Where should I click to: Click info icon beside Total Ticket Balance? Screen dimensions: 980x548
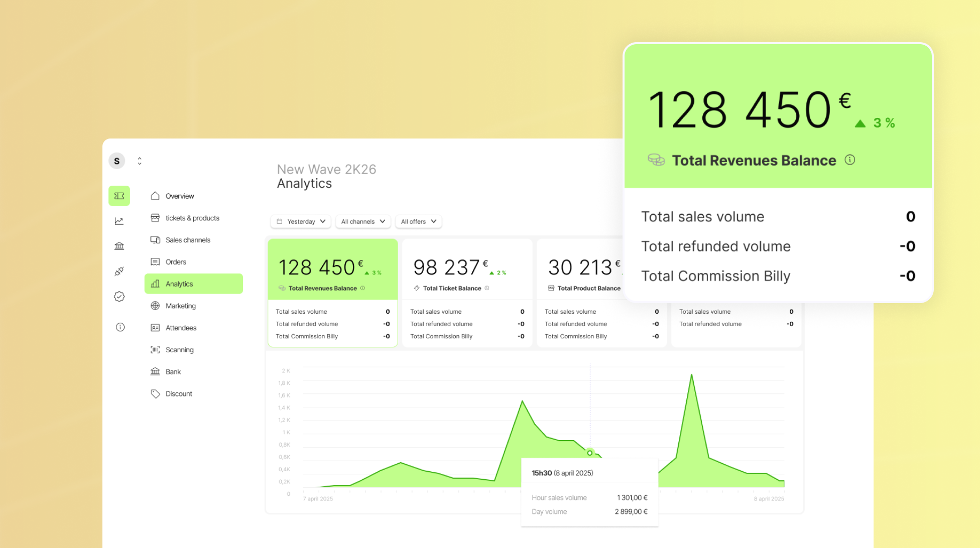(487, 288)
